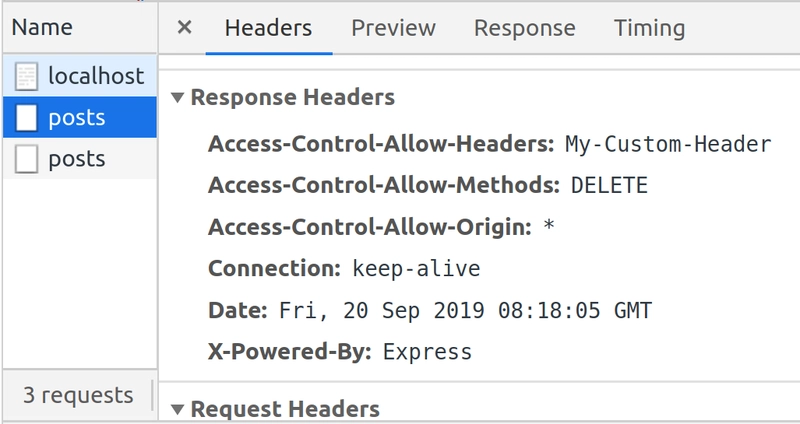The height and width of the screenshot is (424, 800).
Task: Switch to the Preview tab
Action: click(393, 28)
